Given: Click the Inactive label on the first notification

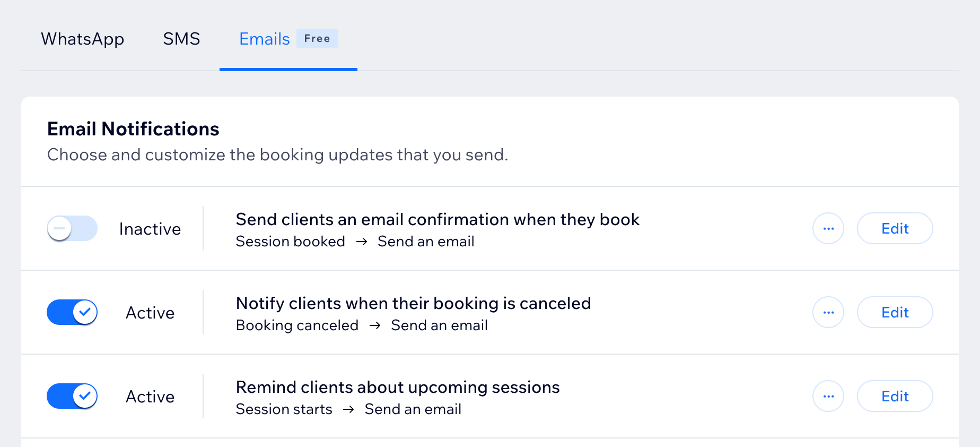Looking at the screenshot, I should (150, 228).
